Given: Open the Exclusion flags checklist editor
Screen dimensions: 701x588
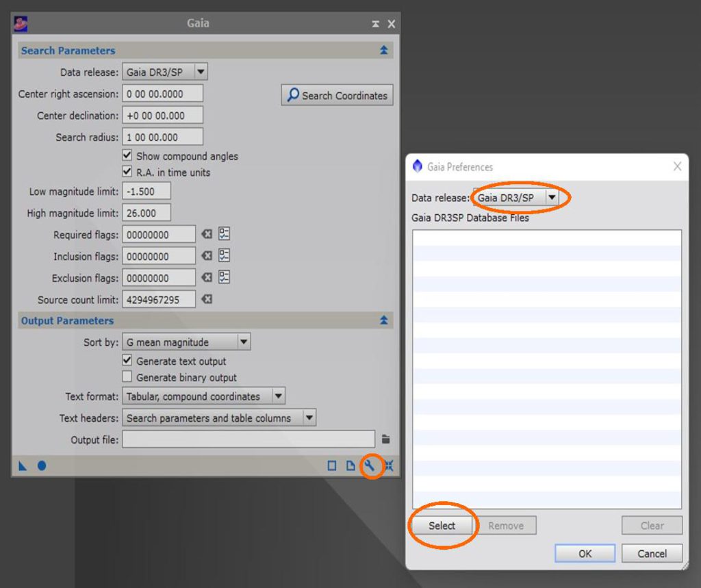Looking at the screenshot, I should (224, 278).
